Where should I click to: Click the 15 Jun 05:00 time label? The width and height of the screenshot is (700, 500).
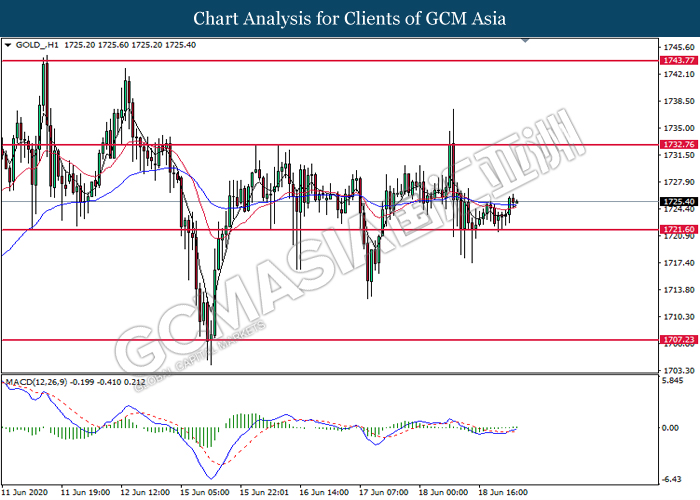[x=205, y=492]
